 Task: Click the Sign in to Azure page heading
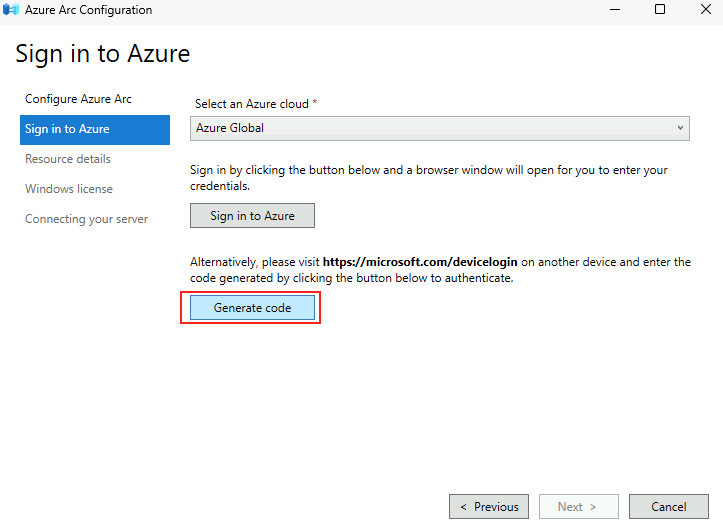103,54
